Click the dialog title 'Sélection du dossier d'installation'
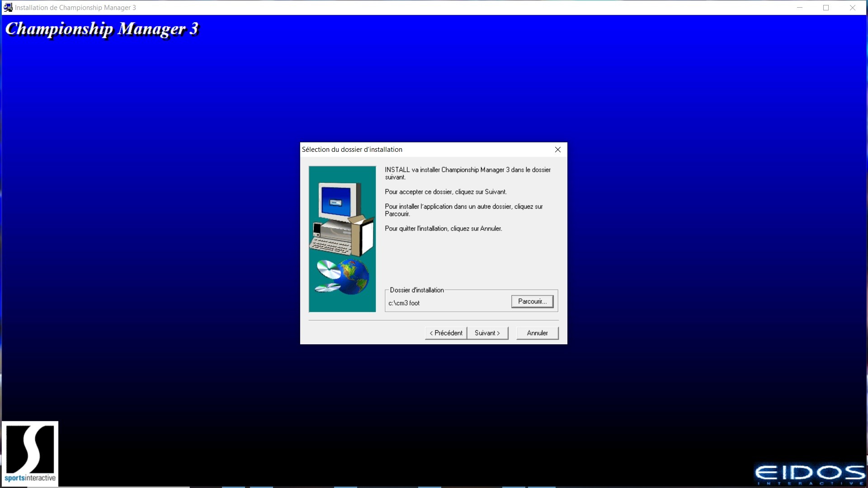The image size is (868, 488). coord(352,150)
